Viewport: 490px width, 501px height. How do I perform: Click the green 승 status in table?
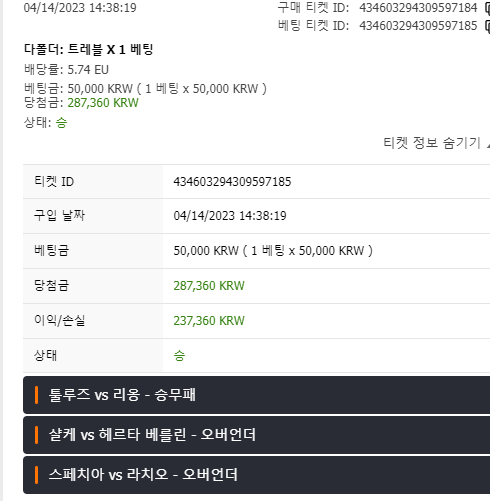(x=179, y=355)
